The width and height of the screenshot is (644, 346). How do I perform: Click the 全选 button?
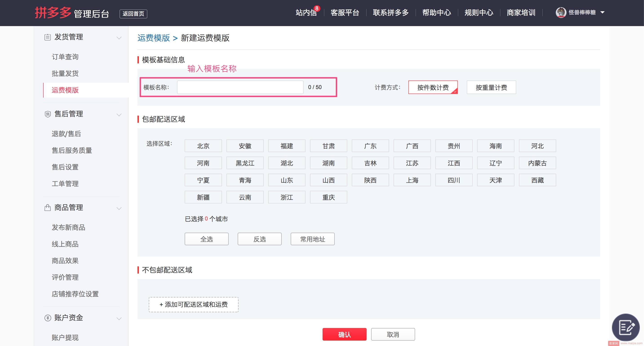pyautogui.click(x=206, y=239)
